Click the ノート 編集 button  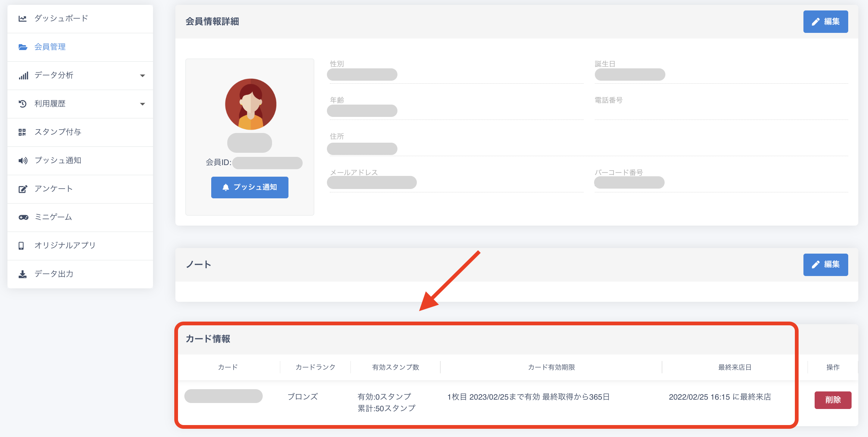(825, 264)
